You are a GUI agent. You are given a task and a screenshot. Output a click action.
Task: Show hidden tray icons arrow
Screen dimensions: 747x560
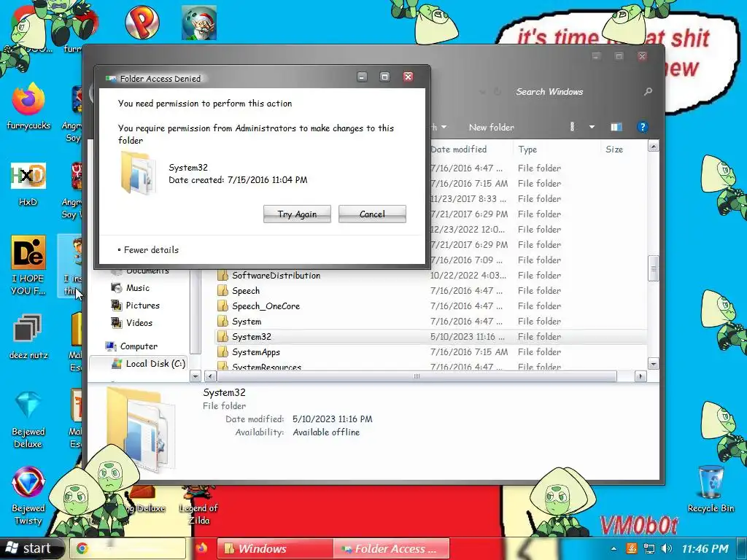(x=614, y=549)
